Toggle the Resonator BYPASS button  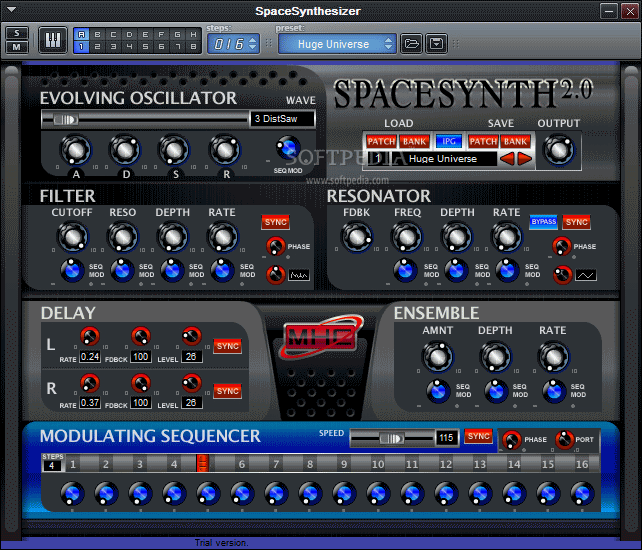(x=543, y=222)
